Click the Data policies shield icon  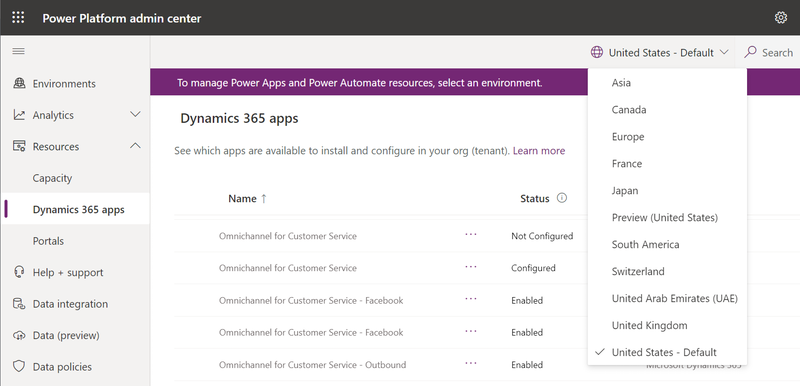[19, 367]
